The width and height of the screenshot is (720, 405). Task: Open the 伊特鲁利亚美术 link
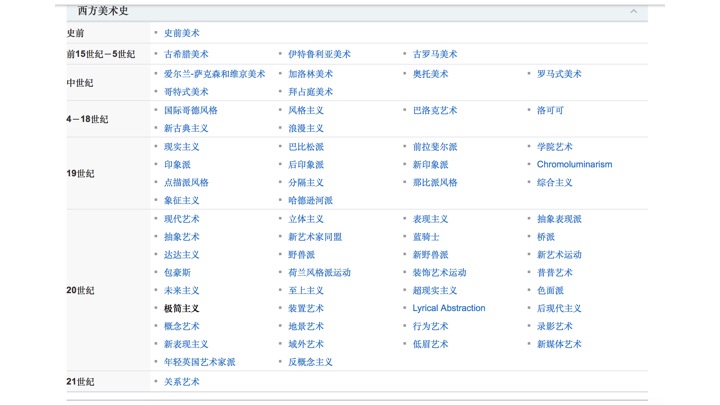coord(319,54)
